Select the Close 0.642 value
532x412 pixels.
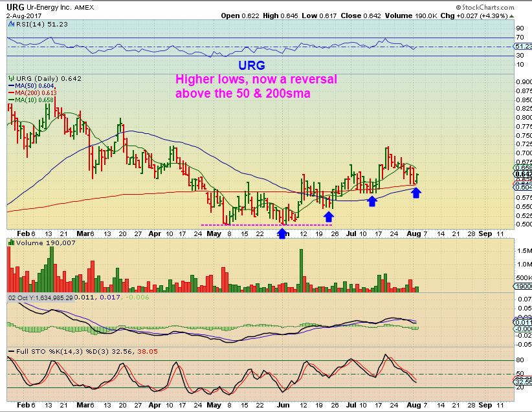click(360, 16)
